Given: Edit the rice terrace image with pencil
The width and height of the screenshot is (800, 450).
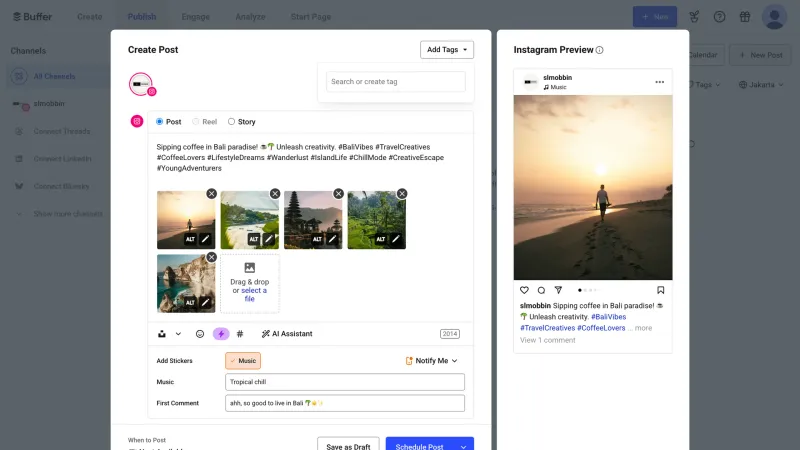Looking at the screenshot, I should point(395,239).
